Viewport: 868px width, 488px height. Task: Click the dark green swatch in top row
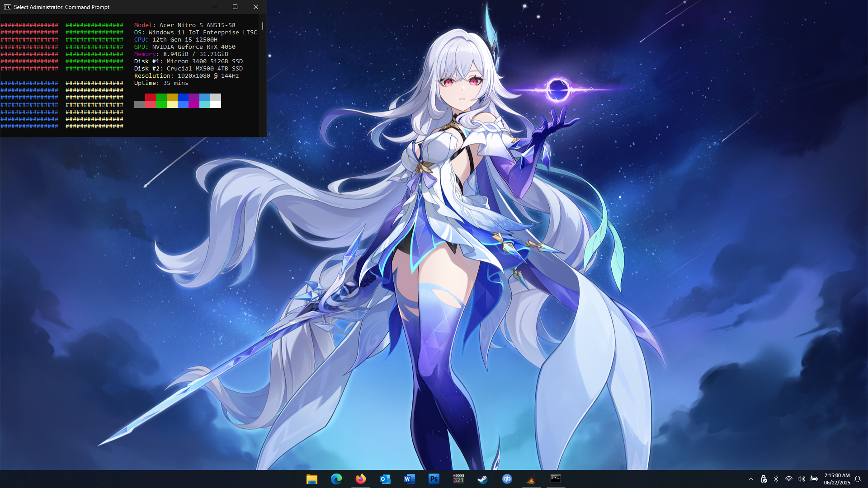point(161,97)
